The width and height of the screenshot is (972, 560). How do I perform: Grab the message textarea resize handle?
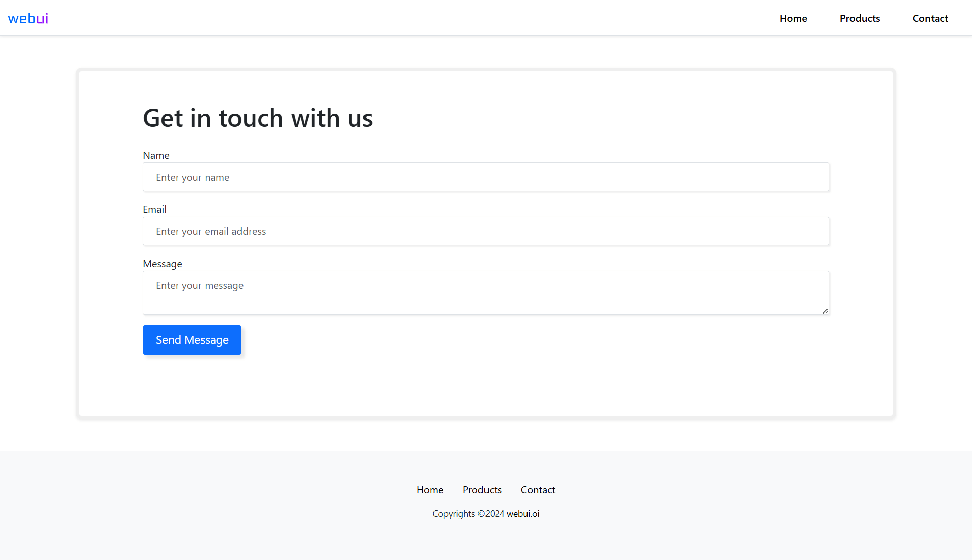tap(825, 311)
